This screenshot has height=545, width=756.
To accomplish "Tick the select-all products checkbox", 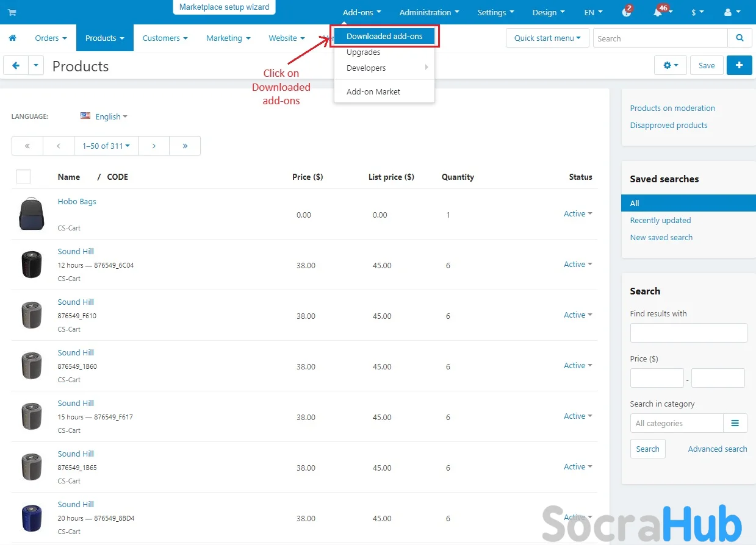I will tap(23, 177).
